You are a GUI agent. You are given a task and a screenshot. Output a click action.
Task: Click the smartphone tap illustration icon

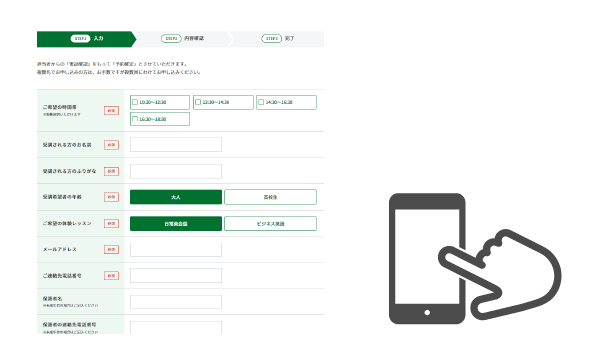point(475,258)
